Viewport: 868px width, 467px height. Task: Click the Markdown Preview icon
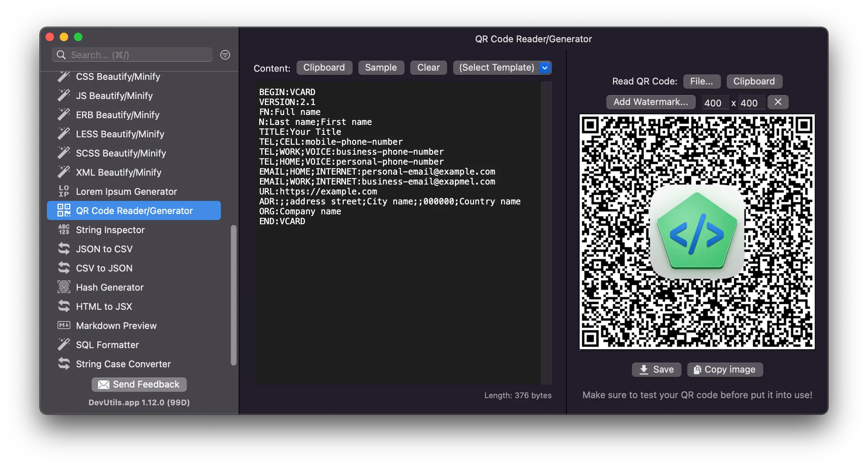tap(64, 325)
